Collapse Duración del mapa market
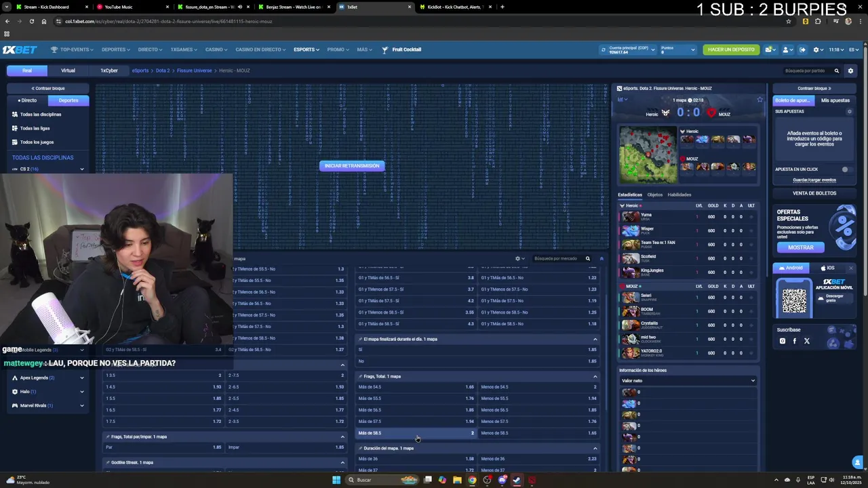Image resolution: width=868 pixels, height=488 pixels. pos(595,448)
